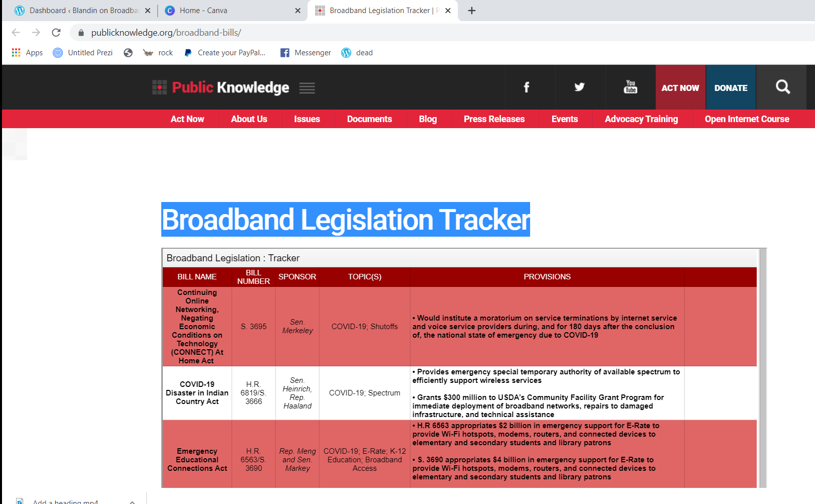Click the DONATE button
The height and width of the screenshot is (504, 815).
[731, 87]
